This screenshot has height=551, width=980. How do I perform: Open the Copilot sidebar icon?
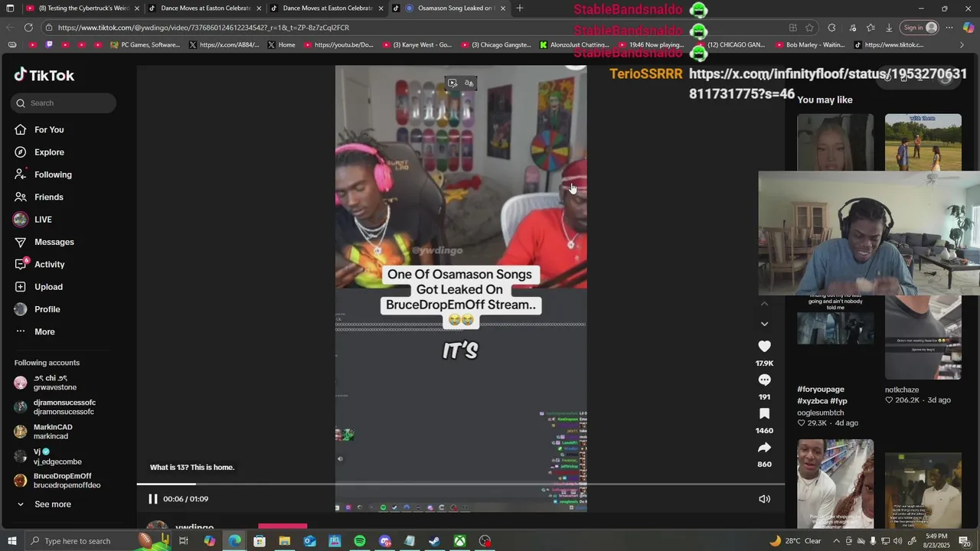click(x=969, y=28)
